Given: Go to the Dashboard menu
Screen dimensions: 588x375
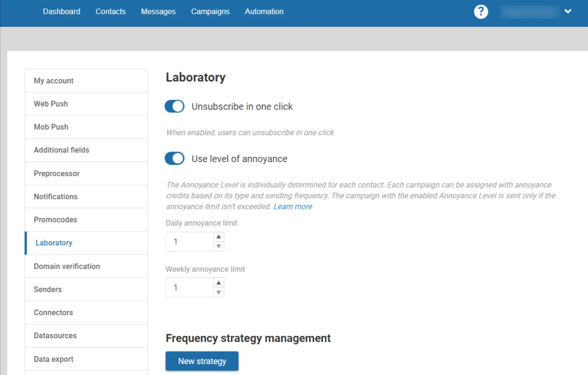Looking at the screenshot, I should (61, 12).
